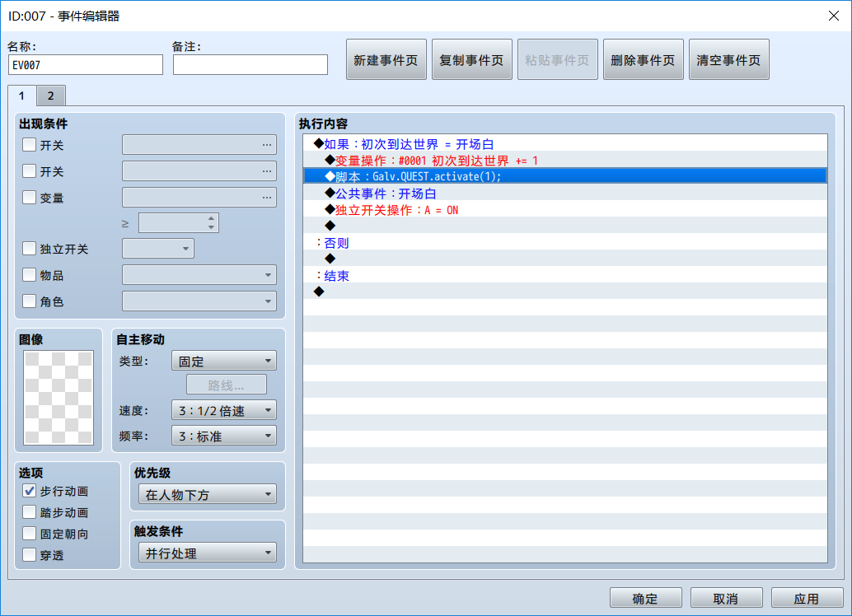Check the 固定朝向 option

point(30,534)
